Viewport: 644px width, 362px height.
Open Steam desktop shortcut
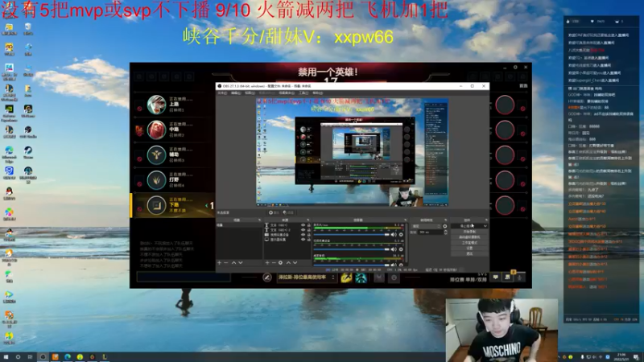(28, 151)
